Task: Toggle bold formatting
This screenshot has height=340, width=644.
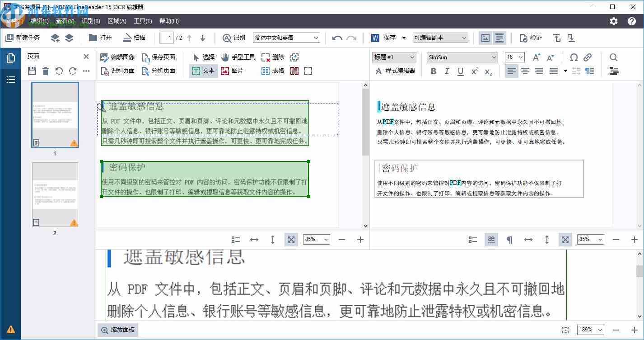Action: (434, 71)
